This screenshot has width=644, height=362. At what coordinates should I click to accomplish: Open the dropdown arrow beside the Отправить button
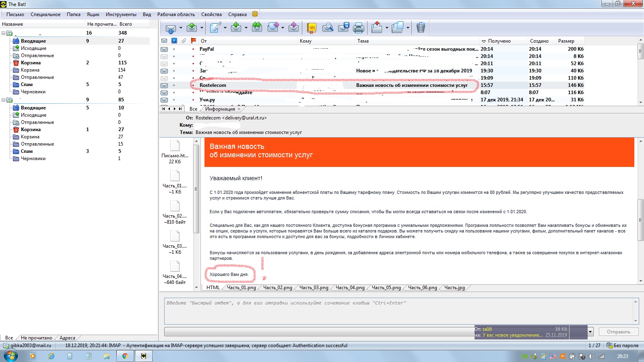(x=590, y=332)
